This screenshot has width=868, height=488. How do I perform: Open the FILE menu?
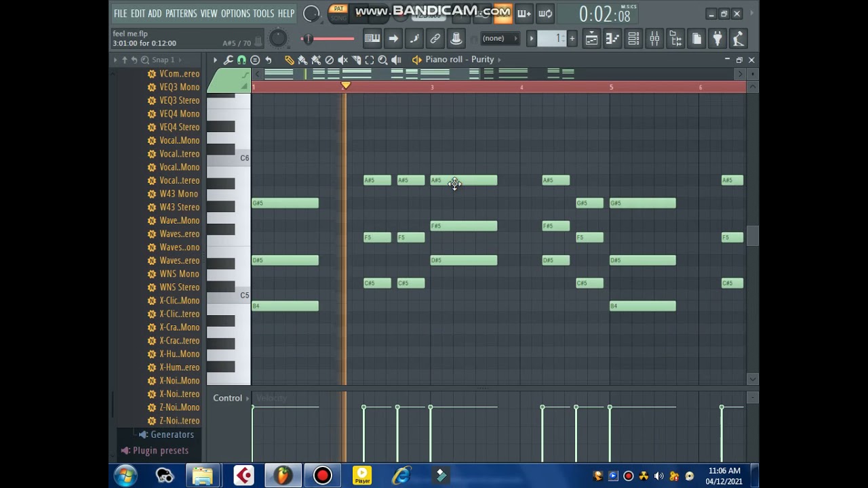point(120,14)
